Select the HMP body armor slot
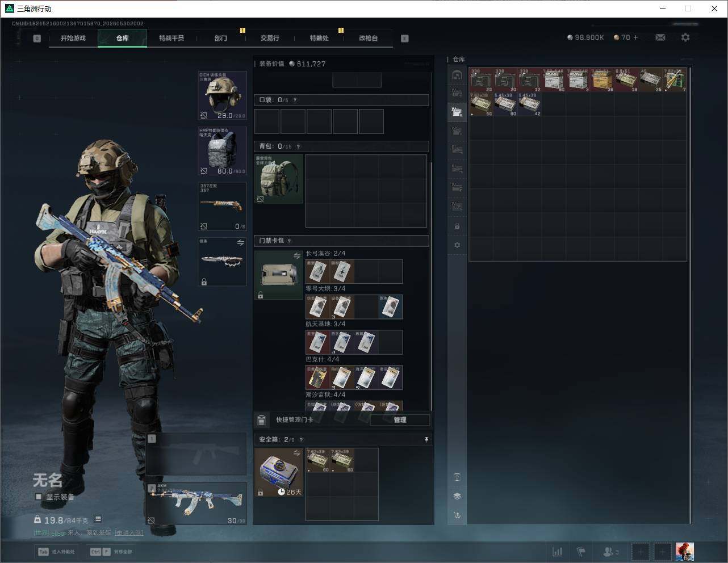Image resolution: width=728 pixels, height=563 pixels. pos(222,151)
